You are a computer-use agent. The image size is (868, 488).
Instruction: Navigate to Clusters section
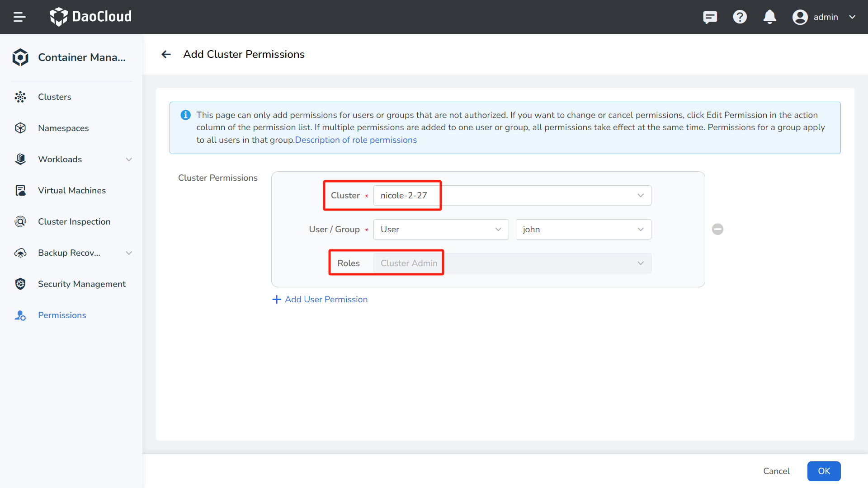point(54,97)
